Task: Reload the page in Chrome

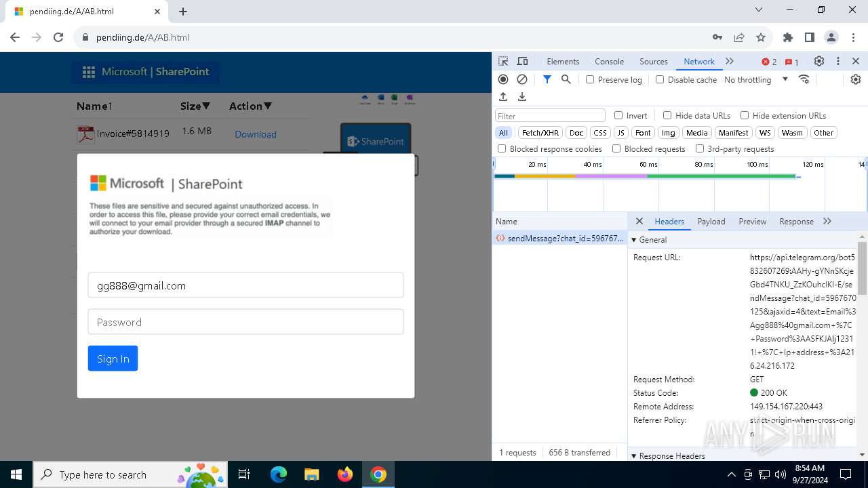Action: [x=58, y=37]
